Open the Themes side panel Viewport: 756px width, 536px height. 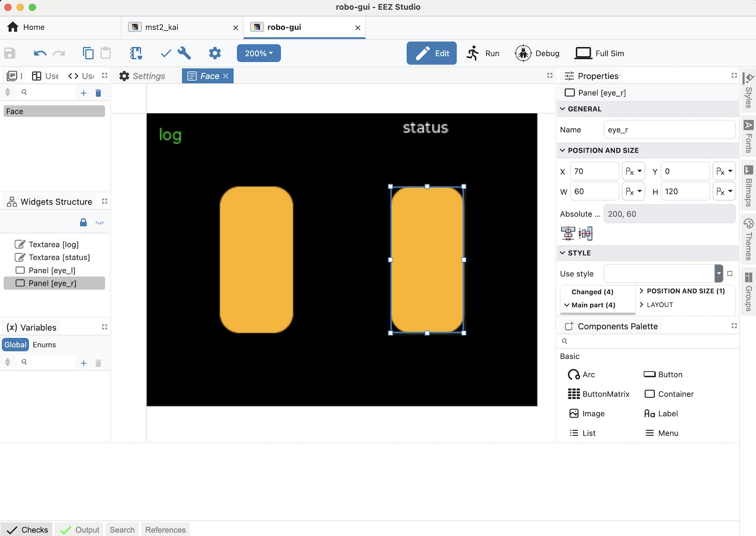click(x=748, y=239)
